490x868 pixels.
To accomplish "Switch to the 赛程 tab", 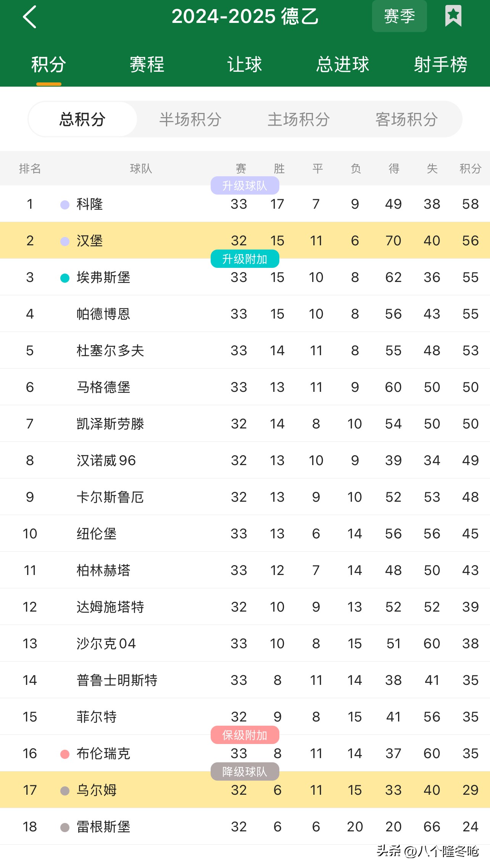I will point(147,64).
